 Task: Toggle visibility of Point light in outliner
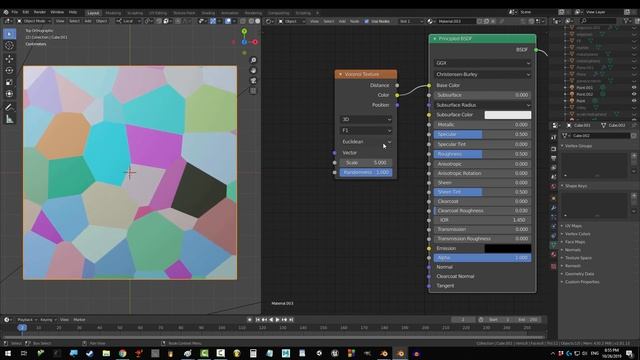pyautogui.click(x=634, y=101)
